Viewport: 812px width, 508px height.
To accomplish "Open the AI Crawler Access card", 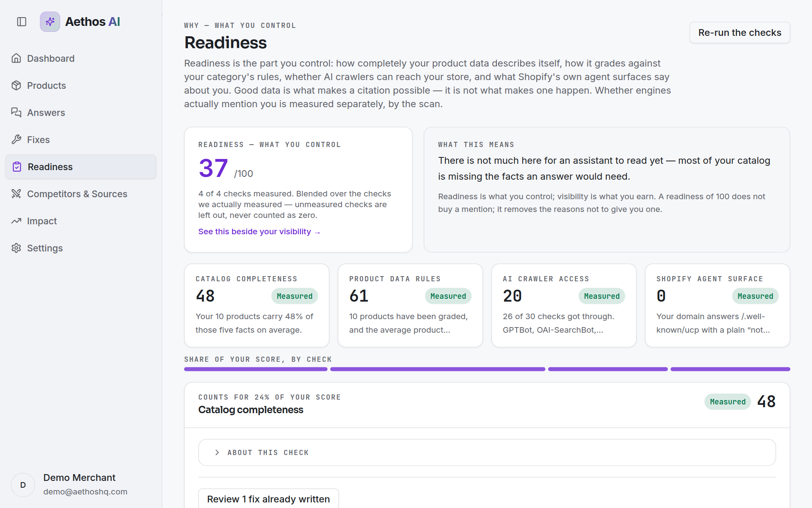I will (x=564, y=305).
